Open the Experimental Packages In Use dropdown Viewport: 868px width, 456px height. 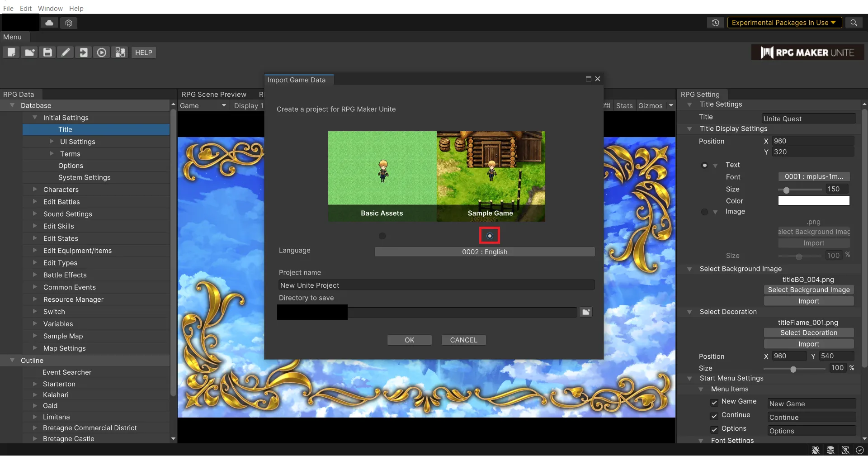(x=784, y=23)
